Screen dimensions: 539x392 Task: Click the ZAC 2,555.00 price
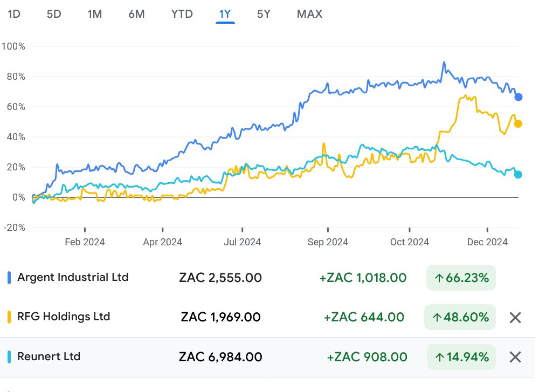(x=220, y=278)
